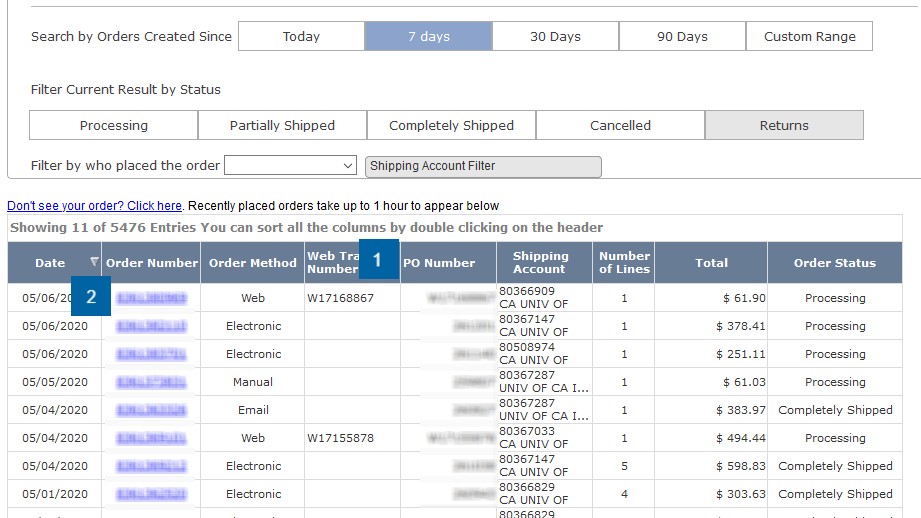The image size is (921, 518).
Task: Open the 'who placed the order' dropdown
Action: point(290,165)
